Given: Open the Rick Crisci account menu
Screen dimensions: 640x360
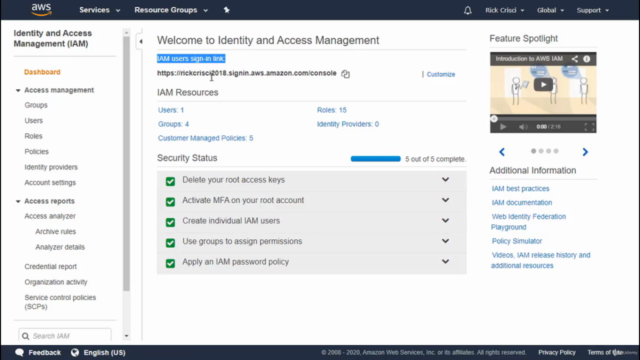Looking at the screenshot, I should (504, 10).
